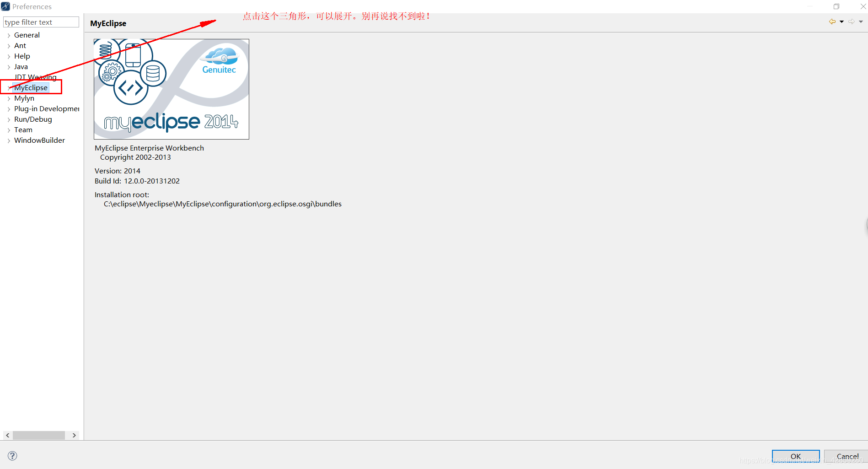This screenshot has width=868, height=469.
Task: Click the forward navigation arrow icon
Action: point(851,22)
